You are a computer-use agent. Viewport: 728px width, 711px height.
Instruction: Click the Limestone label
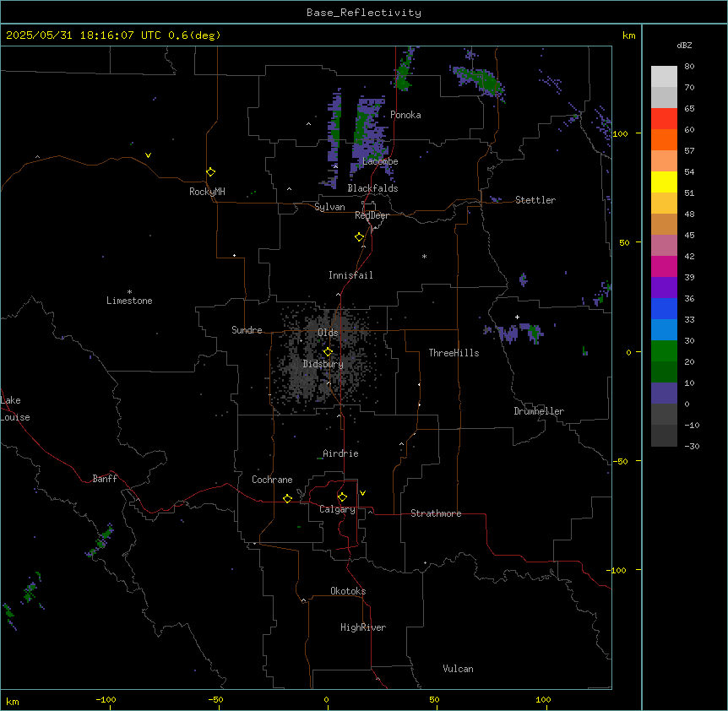pos(129,301)
